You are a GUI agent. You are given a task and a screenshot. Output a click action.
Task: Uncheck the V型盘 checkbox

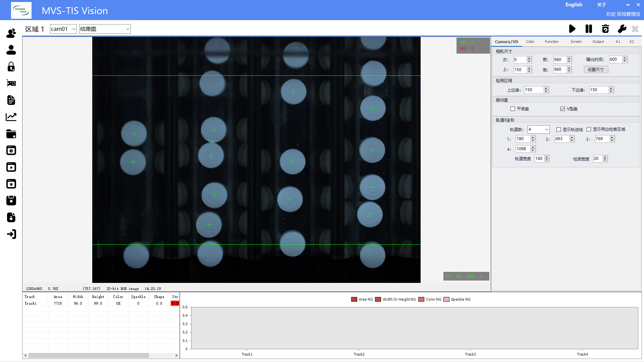pos(562,109)
